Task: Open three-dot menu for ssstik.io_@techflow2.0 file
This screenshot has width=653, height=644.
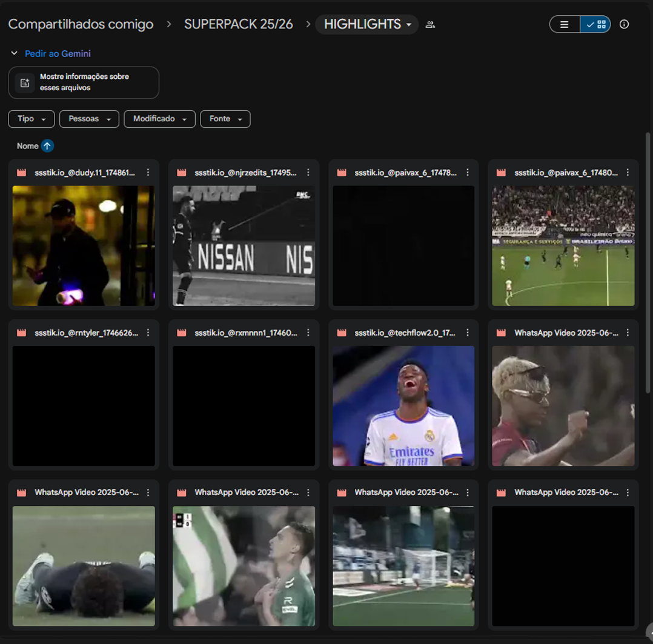Action: click(x=468, y=333)
